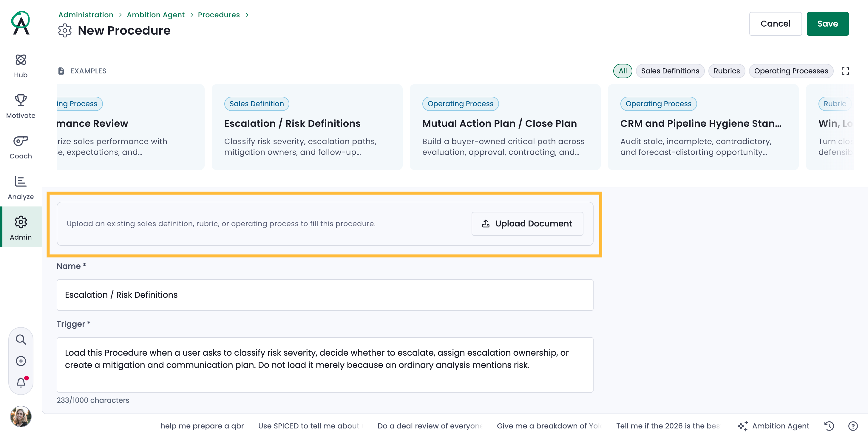Open the Motivate trophy section
This screenshot has width=868, height=438.
pos(21,106)
